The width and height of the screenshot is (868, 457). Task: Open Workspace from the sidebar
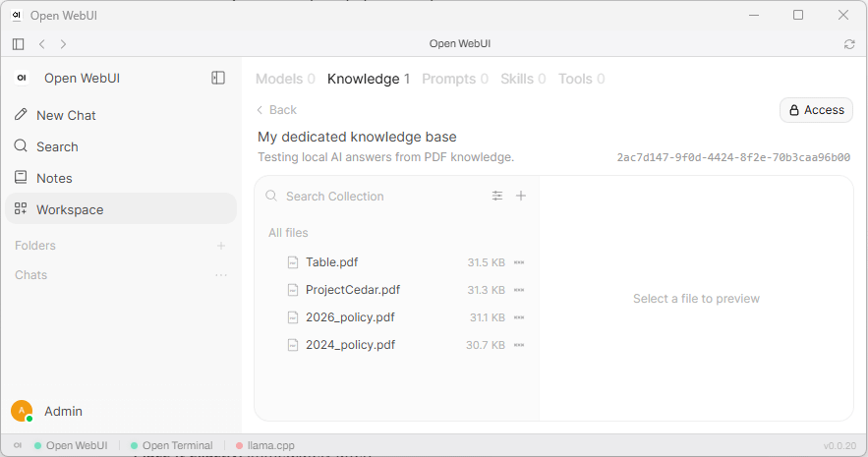121,209
